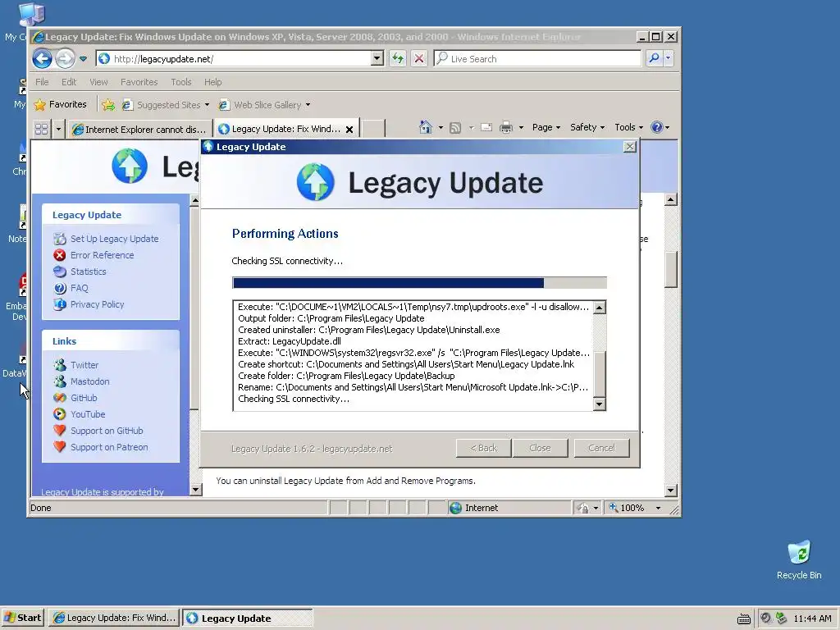The width and height of the screenshot is (840, 630).
Task: Open the Tools menu in menu bar
Action: 181,82
